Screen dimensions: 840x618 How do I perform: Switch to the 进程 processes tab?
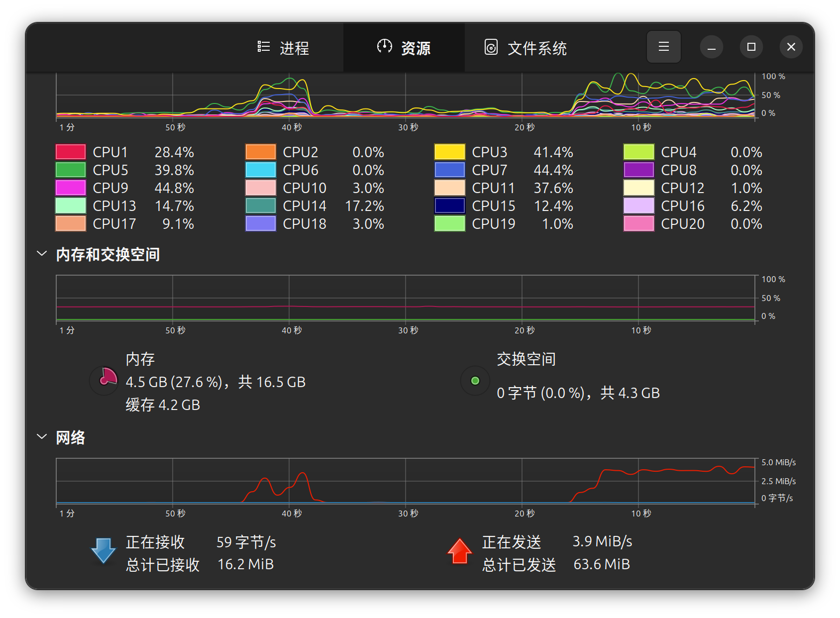[x=284, y=48]
